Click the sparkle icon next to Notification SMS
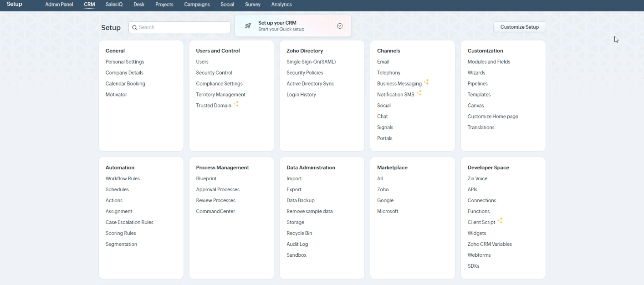644x285 pixels. (x=419, y=92)
